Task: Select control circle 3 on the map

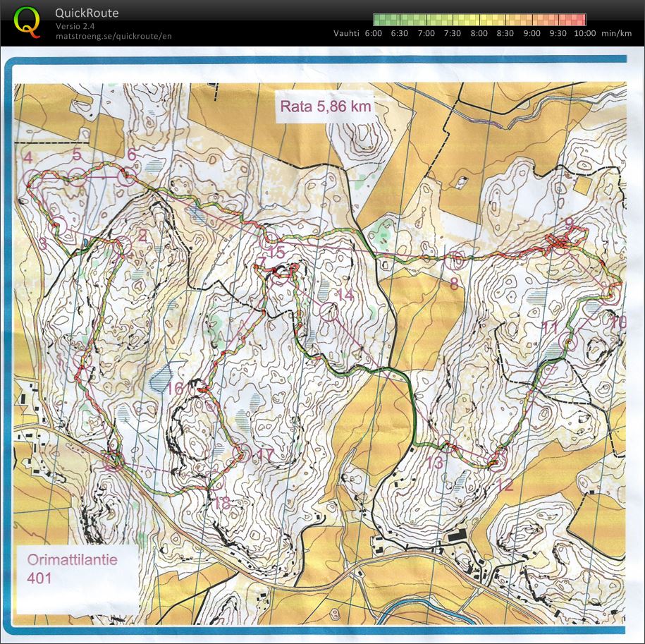Action: 59,225
